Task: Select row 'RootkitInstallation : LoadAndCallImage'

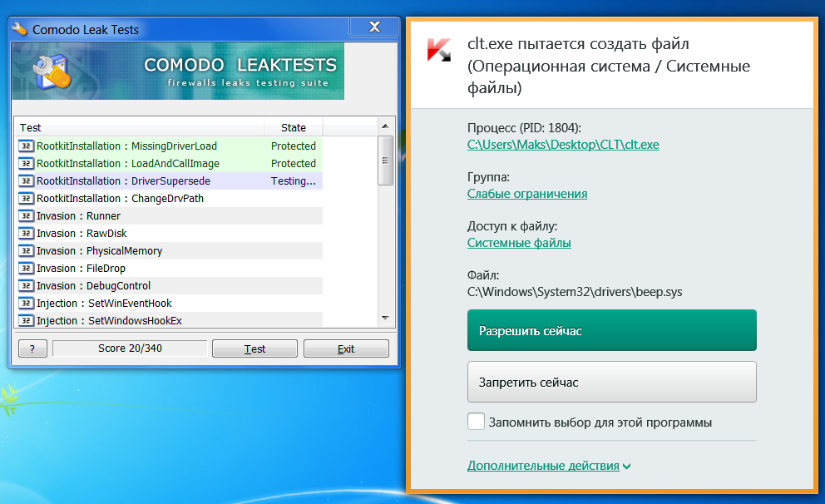Action: (169, 164)
